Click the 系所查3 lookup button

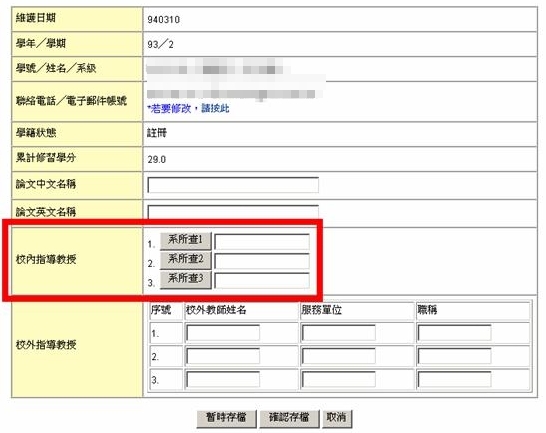186,280
